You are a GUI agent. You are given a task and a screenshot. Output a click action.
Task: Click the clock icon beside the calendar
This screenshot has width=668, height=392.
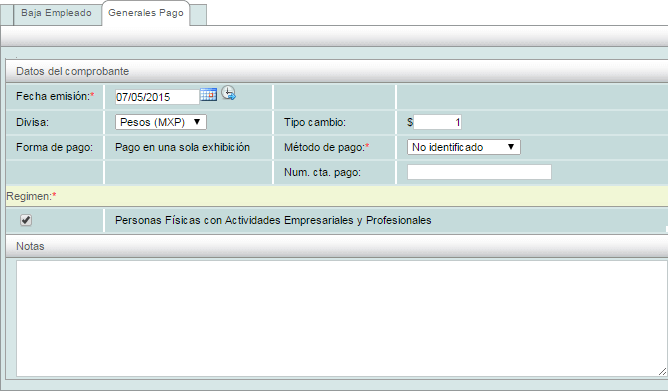[228, 93]
